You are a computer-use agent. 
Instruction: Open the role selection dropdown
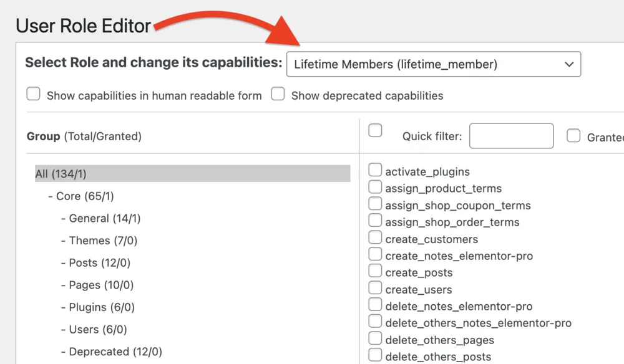pyautogui.click(x=434, y=64)
